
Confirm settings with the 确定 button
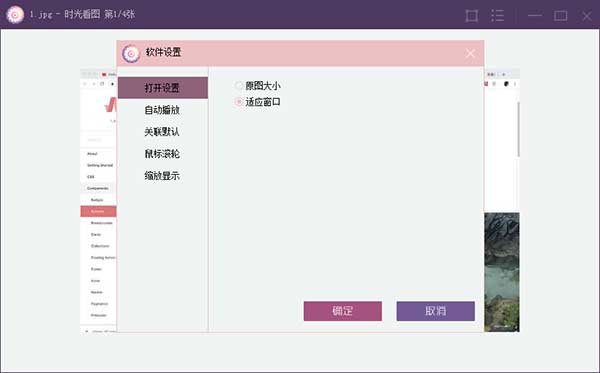(342, 311)
